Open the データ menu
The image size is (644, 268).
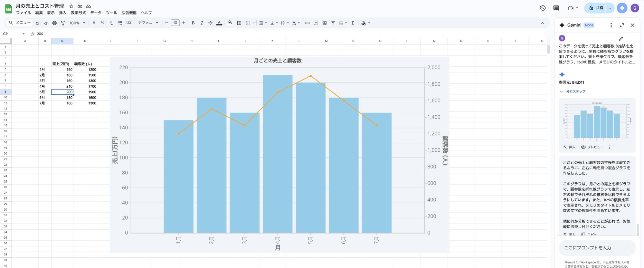[96, 13]
